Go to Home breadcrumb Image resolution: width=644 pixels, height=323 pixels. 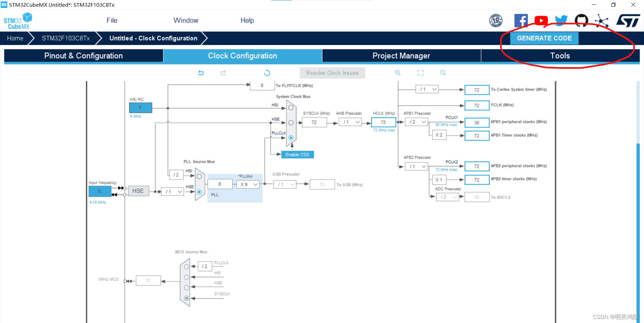pos(15,38)
